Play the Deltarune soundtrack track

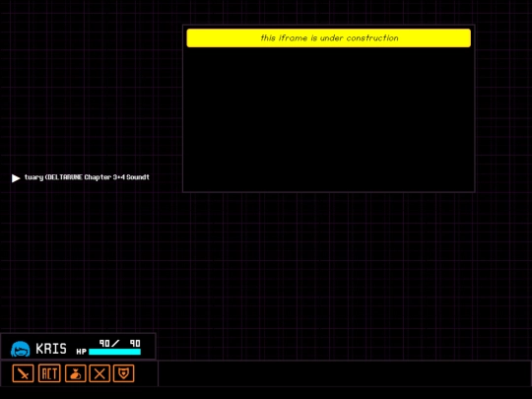16,178
